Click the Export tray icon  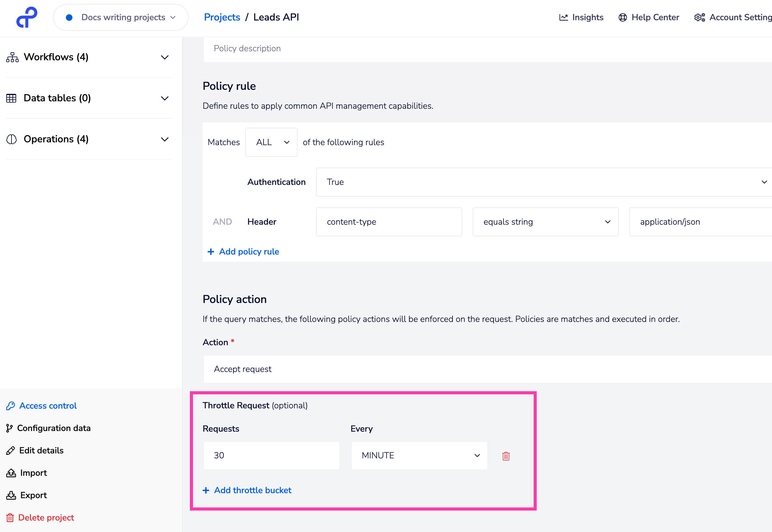(11, 495)
